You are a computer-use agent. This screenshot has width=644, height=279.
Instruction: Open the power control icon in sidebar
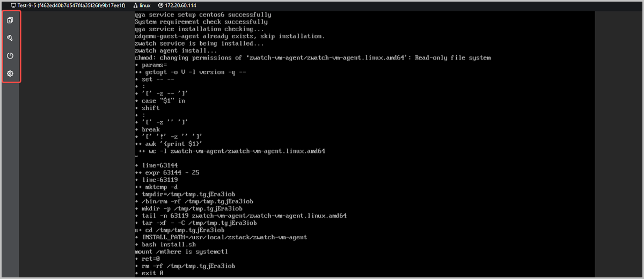(10, 56)
